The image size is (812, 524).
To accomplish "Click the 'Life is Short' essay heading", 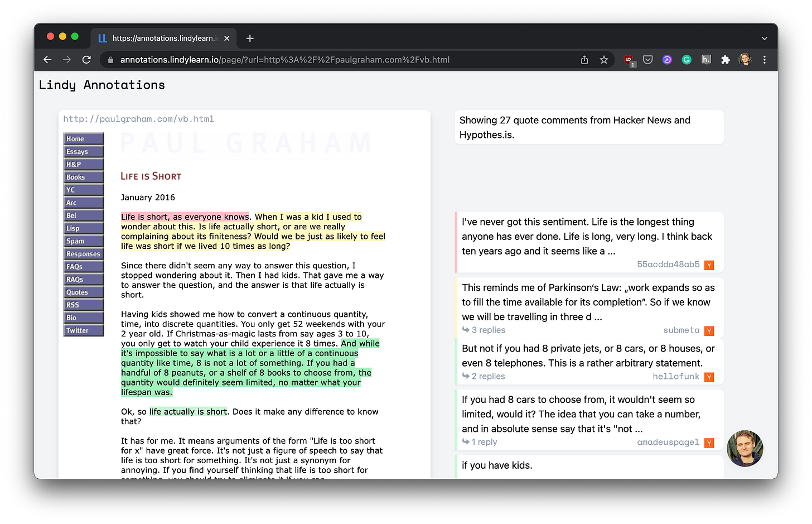I will coord(151,176).
